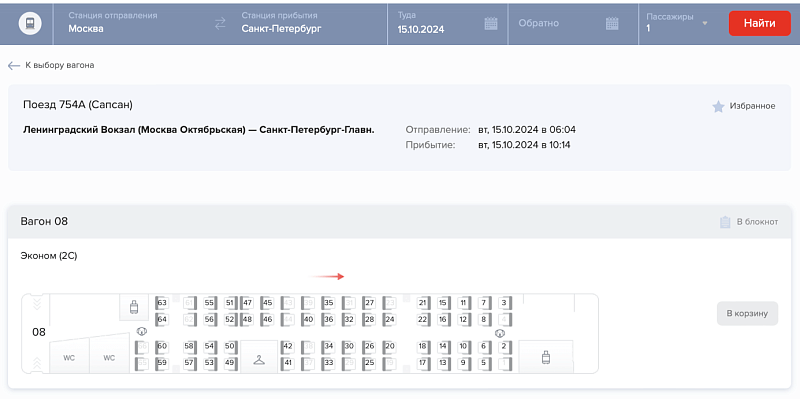Select seat 63
The height and width of the screenshot is (399, 800).
(162, 303)
